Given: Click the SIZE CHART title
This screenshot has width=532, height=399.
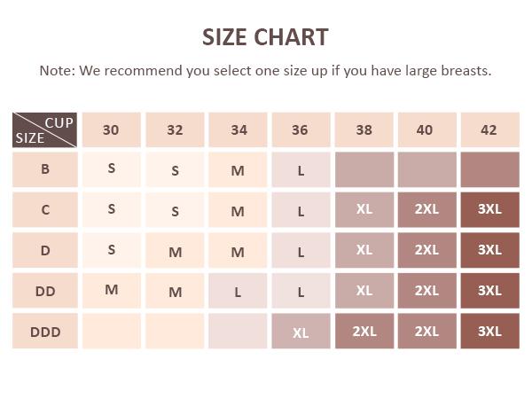Looking at the screenshot, I should (265, 37).
